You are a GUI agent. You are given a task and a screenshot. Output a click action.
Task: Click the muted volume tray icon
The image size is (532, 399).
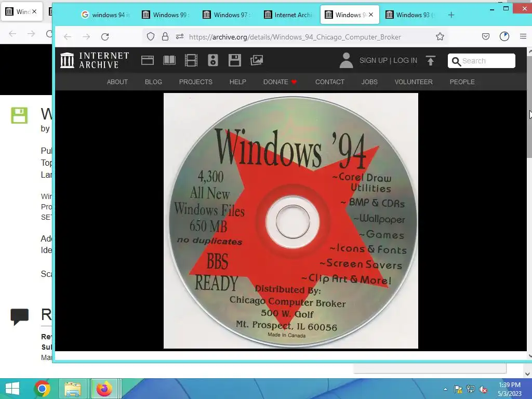[483, 389]
